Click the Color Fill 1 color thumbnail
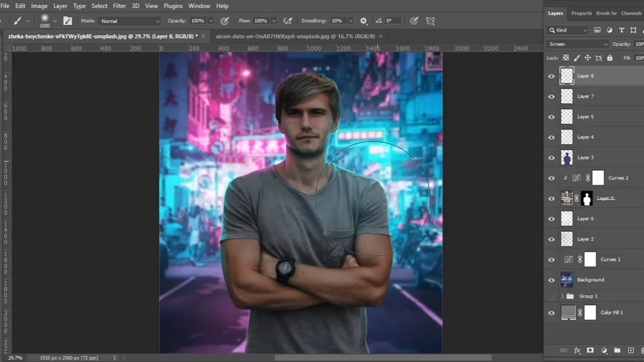Image resolution: width=644 pixels, height=362 pixels. [x=568, y=313]
